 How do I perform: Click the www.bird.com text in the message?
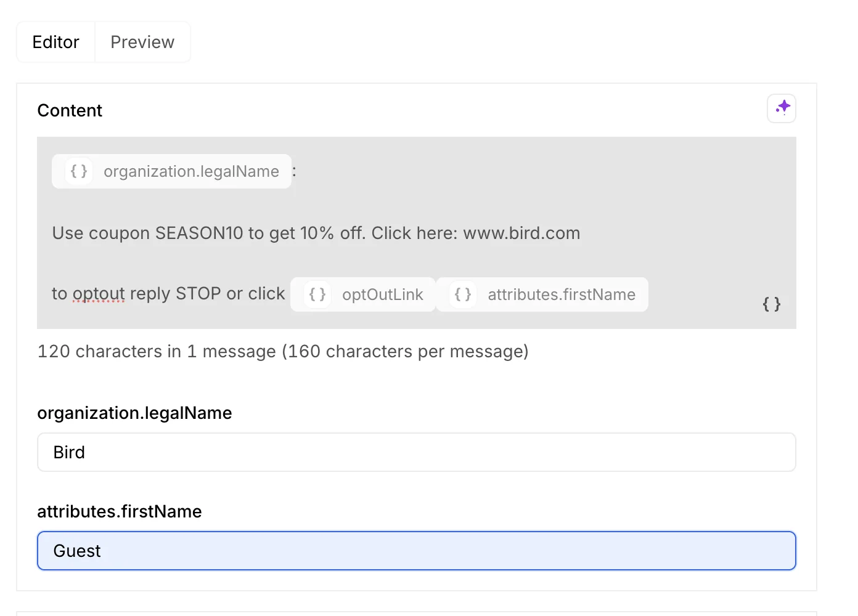tap(521, 233)
